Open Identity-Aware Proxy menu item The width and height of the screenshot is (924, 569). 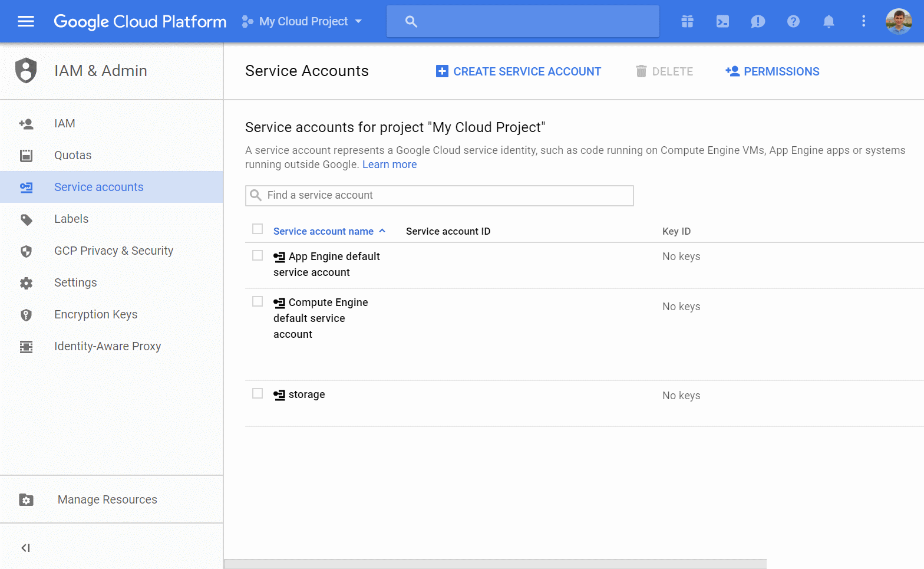[x=107, y=346]
